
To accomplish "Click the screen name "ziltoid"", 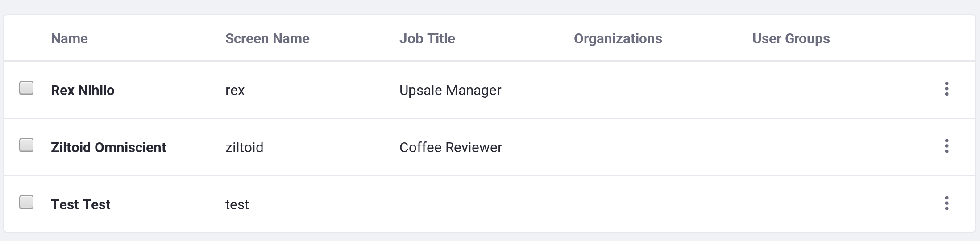I will coord(244,147).
